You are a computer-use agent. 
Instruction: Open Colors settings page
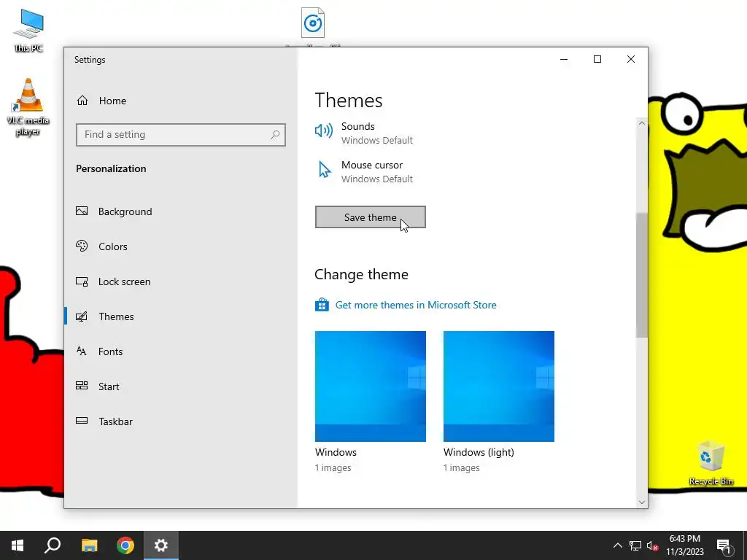[x=113, y=246]
